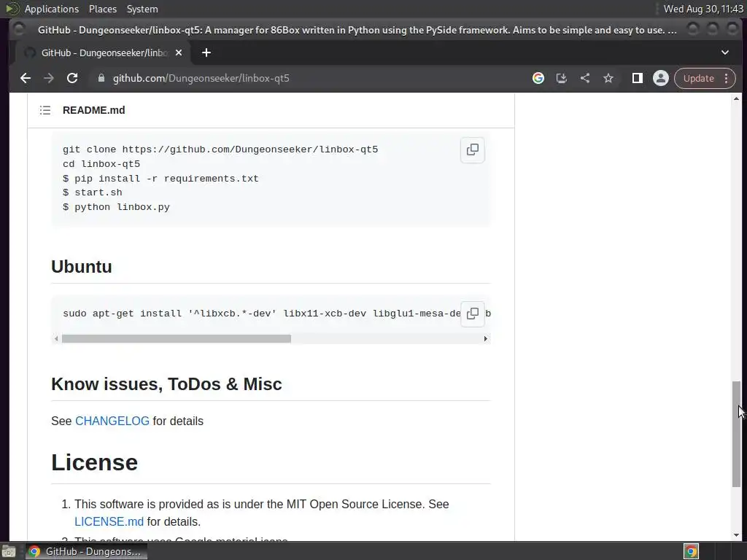The width and height of the screenshot is (747, 560).
Task: Open README outline table of contents
Action: click(45, 111)
